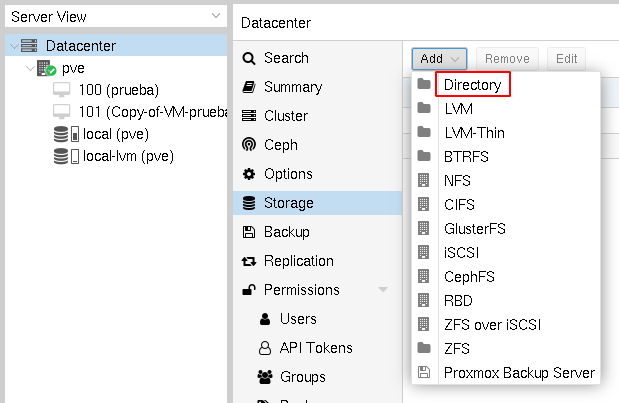Select CephFS storage type
Screen dimensions: 619x403
pos(506,277)
